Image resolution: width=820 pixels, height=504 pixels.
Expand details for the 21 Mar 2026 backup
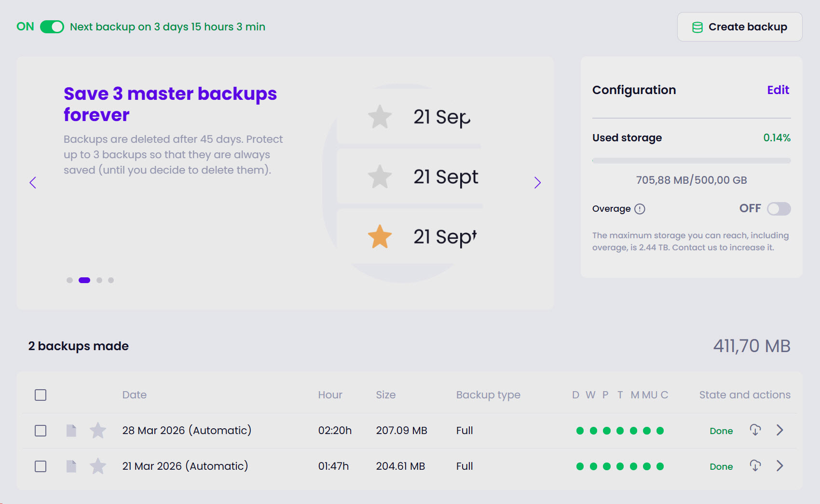tap(779, 466)
